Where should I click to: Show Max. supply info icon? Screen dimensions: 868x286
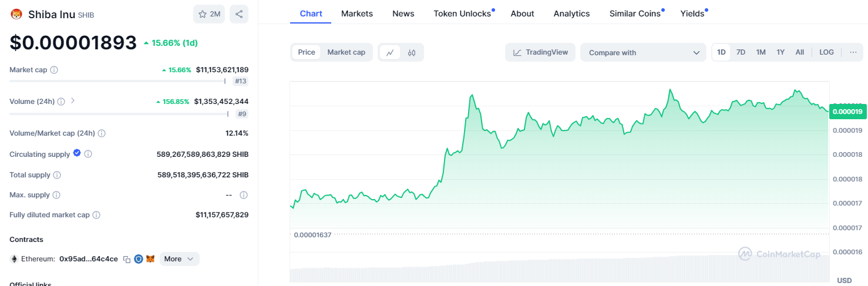pos(56,195)
